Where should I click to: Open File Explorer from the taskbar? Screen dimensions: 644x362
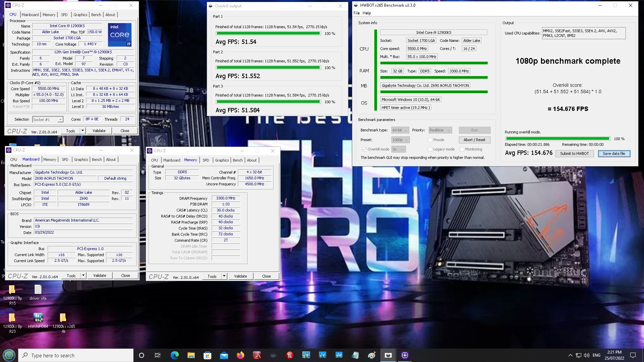[x=191, y=355]
